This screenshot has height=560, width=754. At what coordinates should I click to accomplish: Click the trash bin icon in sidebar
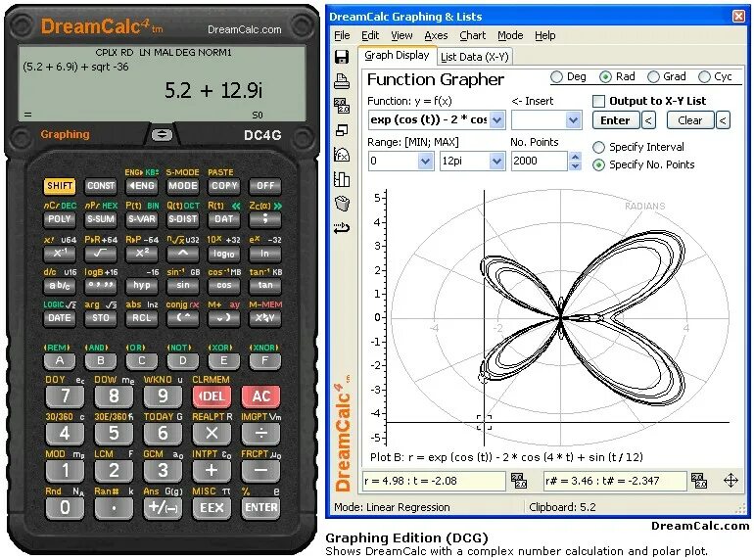(342, 204)
